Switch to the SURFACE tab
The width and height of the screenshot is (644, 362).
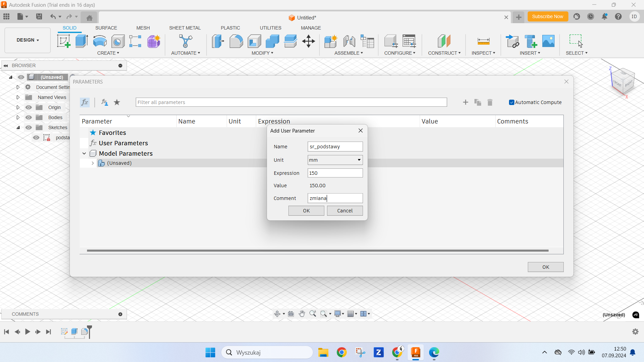pyautogui.click(x=106, y=28)
